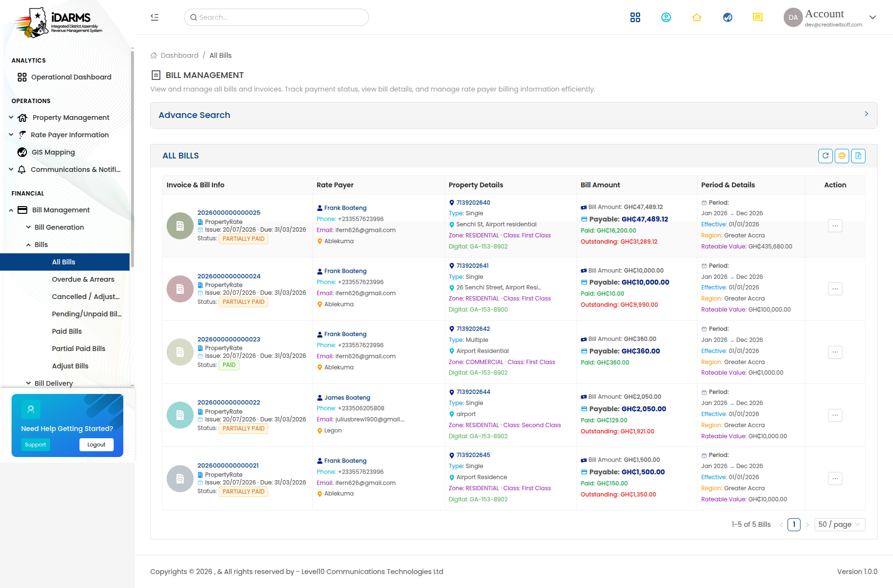Open James Boateng rate payer link
The width and height of the screenshot is (893, 588).
click(347, 398)
